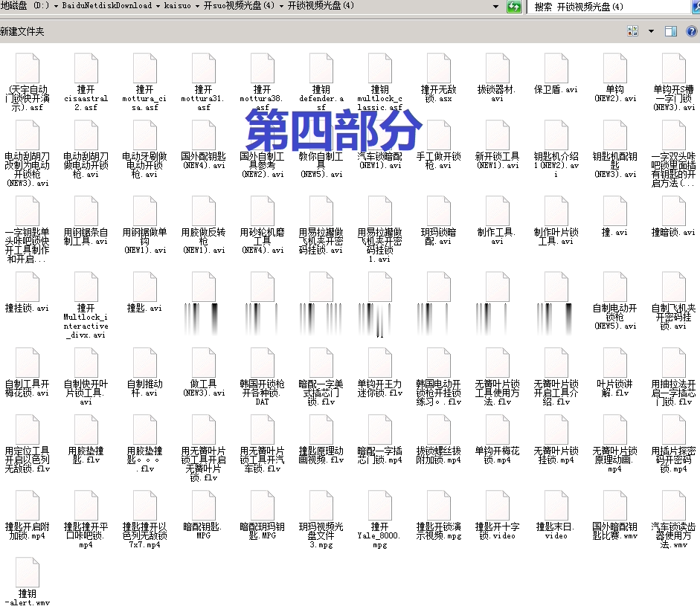The height and width of the screenshot is (612, 700).
Task: Select file 暗配钥匙.MPG
Action: pos(204,515)
